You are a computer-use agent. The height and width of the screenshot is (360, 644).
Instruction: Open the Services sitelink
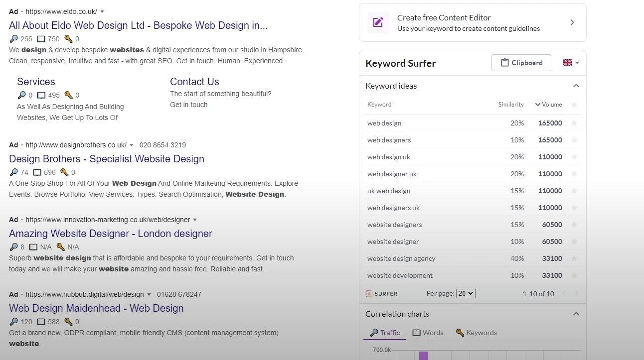tap(36, 82)
